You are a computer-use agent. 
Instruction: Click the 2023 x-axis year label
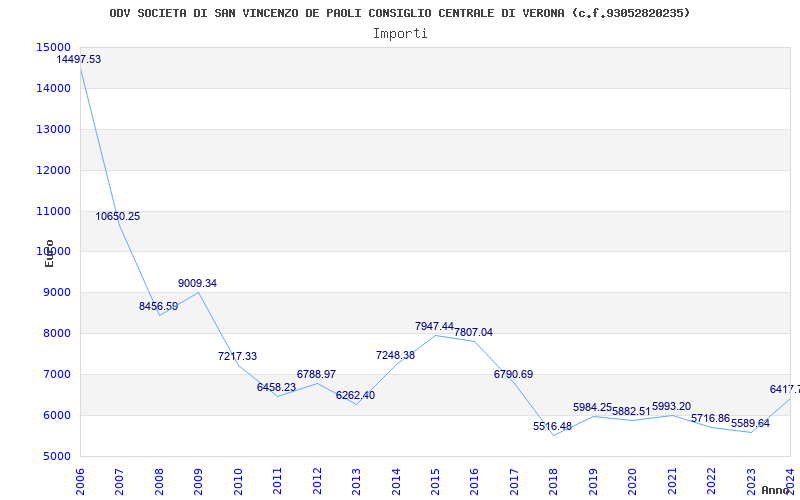(751, 481)
